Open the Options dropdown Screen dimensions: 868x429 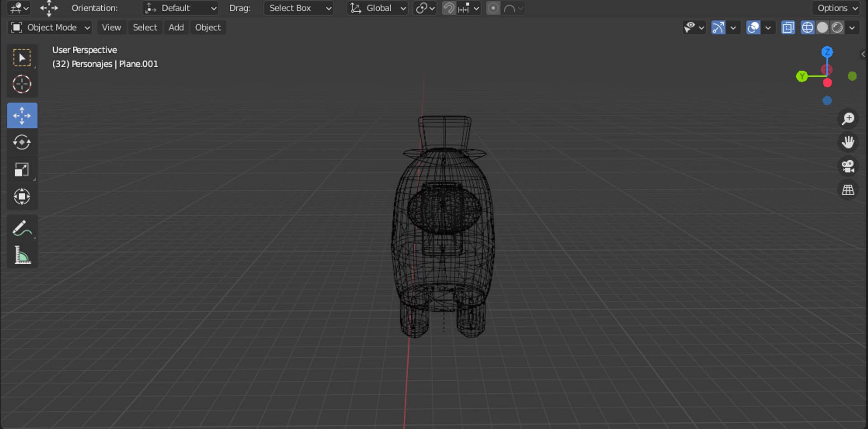837,8
